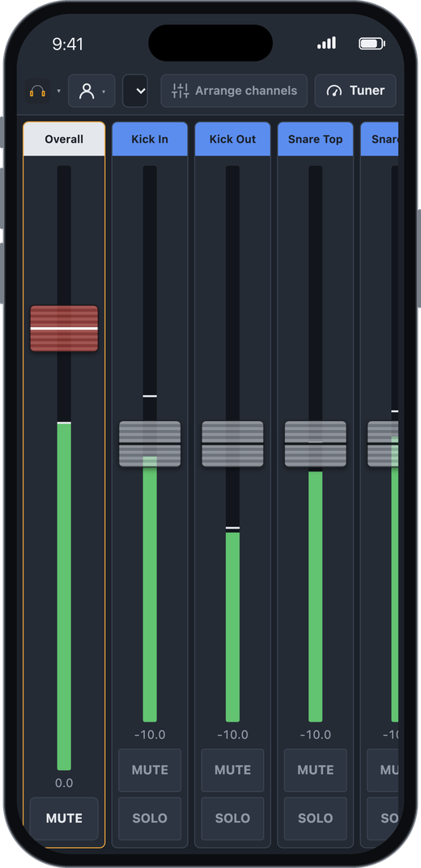Click the Kick In -10.0 level value
This screenshot has height=868, width=421.
pyautogui.click(x=150, y=734)
